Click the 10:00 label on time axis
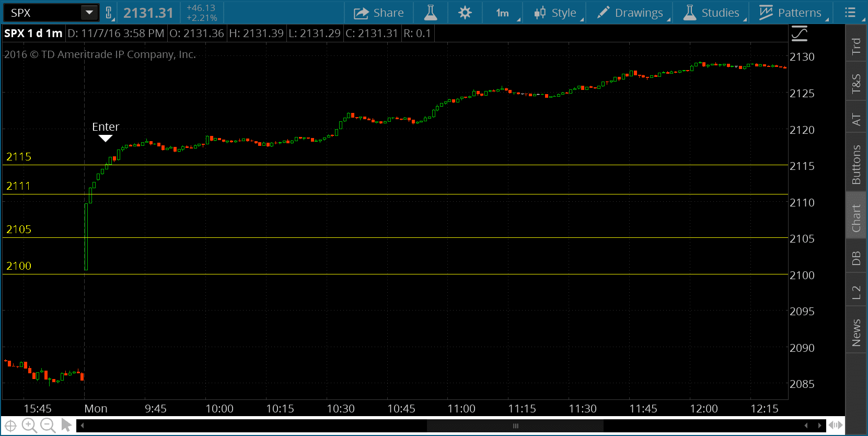This screenshot has height=436, width=868. pyautogui.click(x=219, y=408)
